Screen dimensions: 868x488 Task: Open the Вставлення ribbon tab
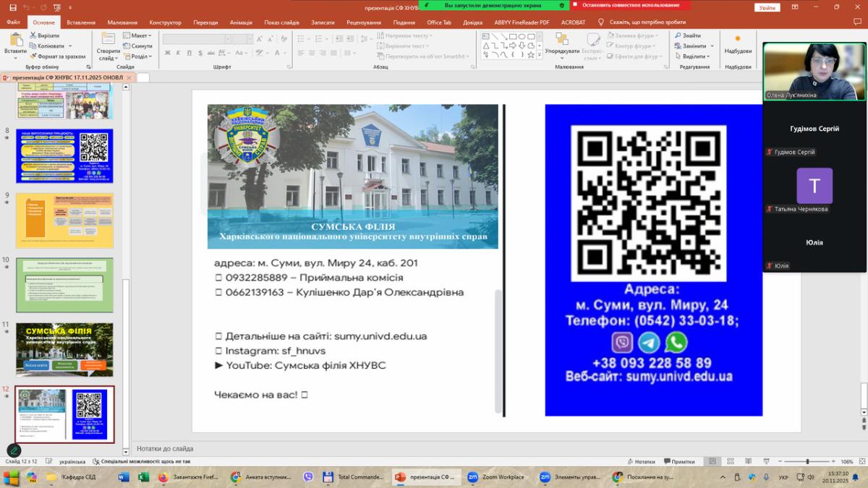[x=81, y=22]
